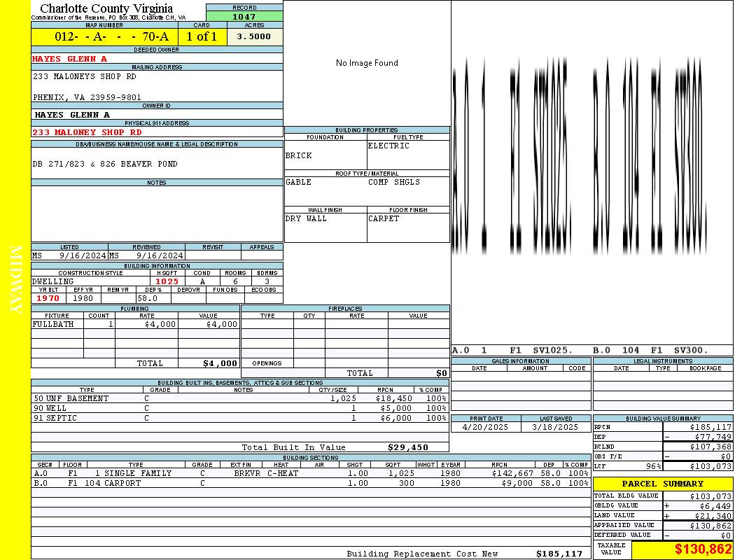Click C-HEAT heat value
Screen dimensions: 735x560
283,474
